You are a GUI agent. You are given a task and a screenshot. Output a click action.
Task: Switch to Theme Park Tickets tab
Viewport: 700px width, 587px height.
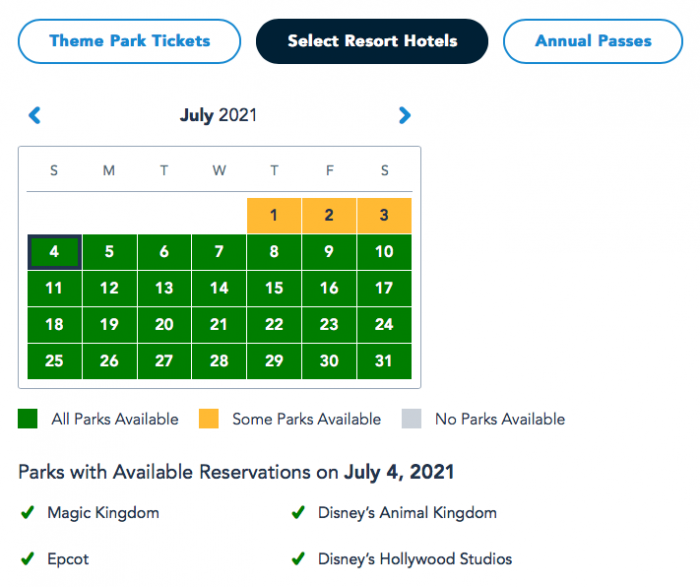tap(130, 42)
